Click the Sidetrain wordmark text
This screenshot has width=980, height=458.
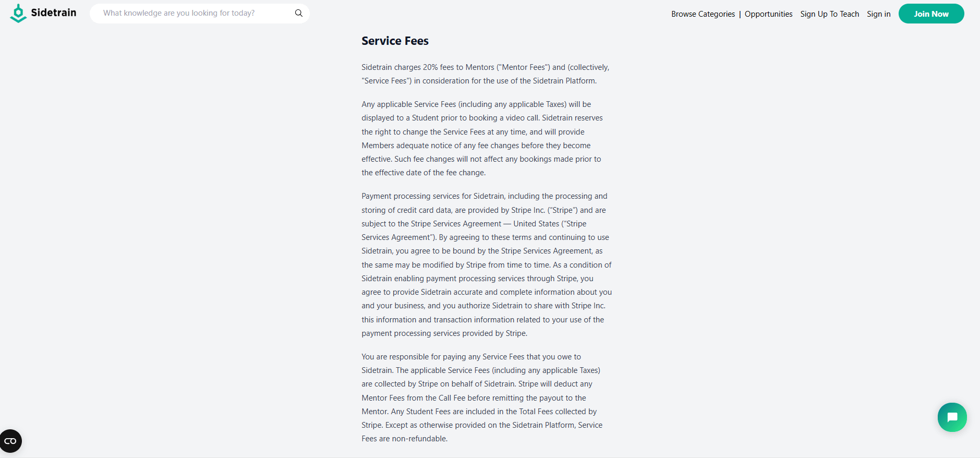coord(54,13)
